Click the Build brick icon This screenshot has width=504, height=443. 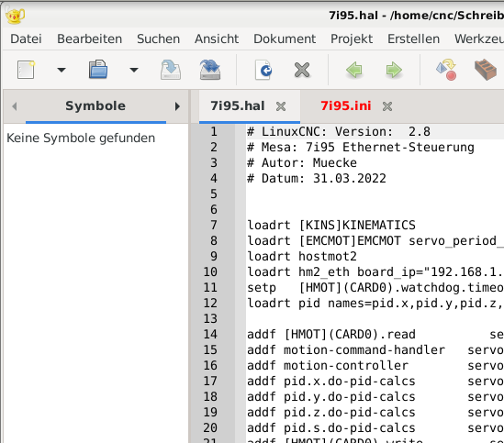pos(486,70)
